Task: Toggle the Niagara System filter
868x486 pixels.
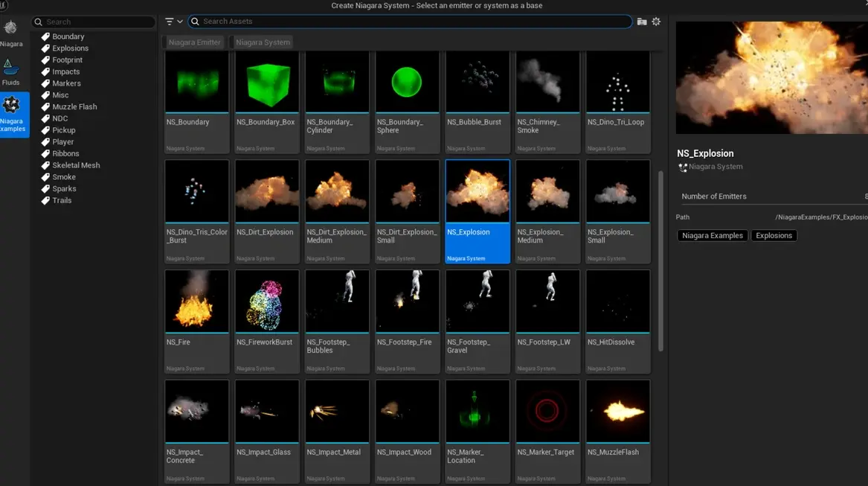Action: pyautogui.click(x=263, y=42)
